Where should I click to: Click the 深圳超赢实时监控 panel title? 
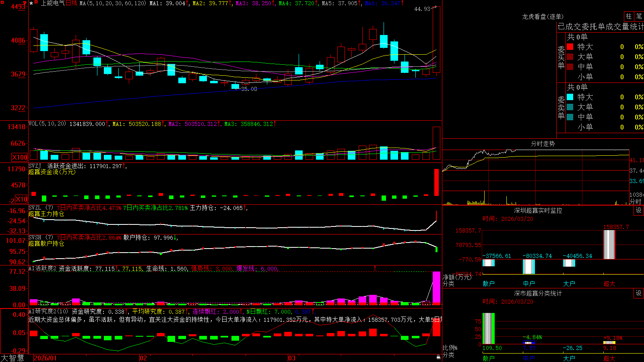tap(538, 210)
